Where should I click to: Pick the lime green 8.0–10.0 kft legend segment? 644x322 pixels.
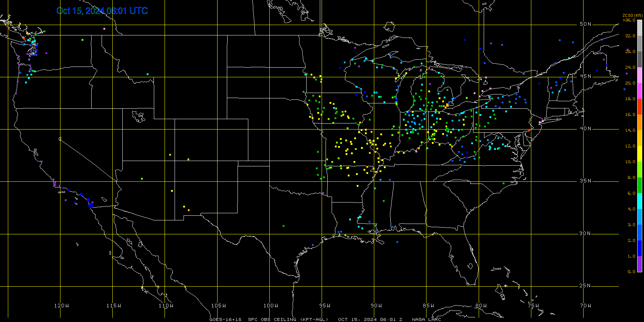click(x=640, y=170)
